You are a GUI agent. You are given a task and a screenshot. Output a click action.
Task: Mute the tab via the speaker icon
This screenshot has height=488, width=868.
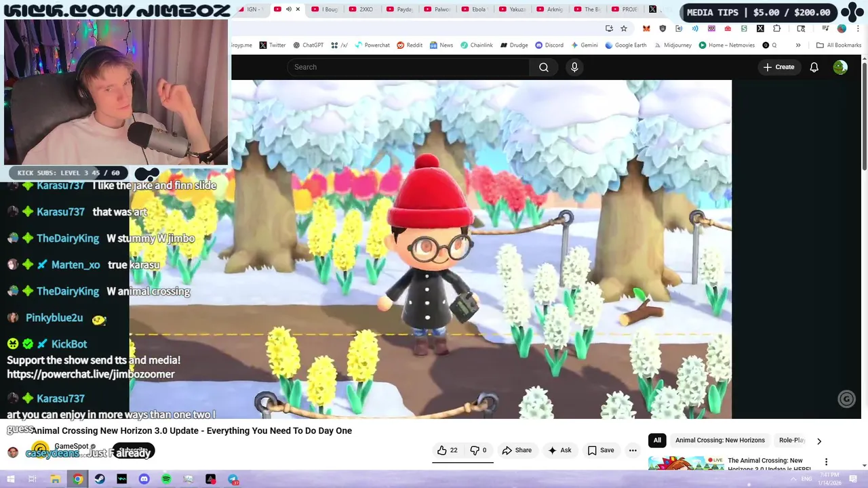click(x=288, y=9)
